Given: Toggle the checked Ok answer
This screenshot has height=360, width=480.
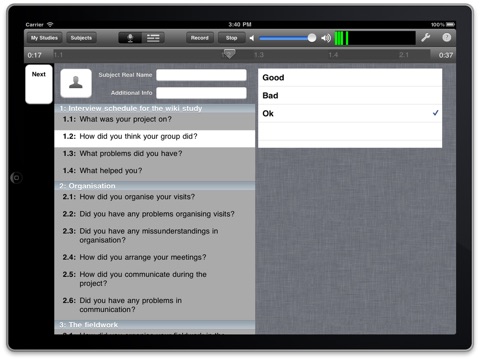Looking at the screenshot, I should click(350, 114).
